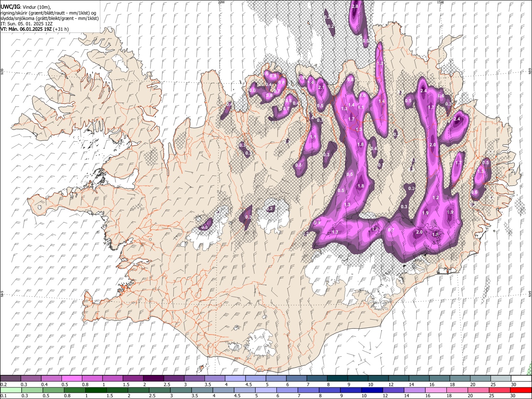Click the dark green 1 swatch in lower scale

click(96, 390)
